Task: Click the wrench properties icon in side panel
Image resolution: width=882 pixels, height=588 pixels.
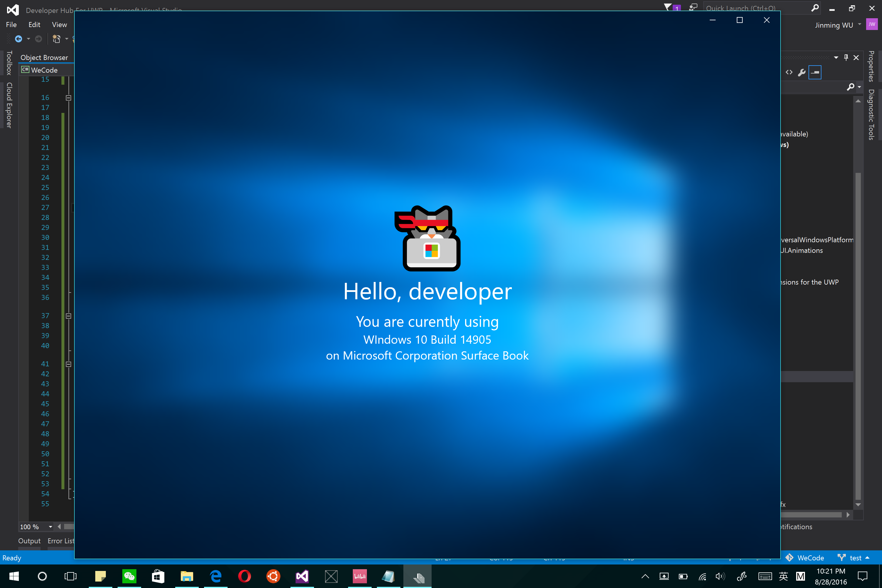Action: [x=801, y=72]
